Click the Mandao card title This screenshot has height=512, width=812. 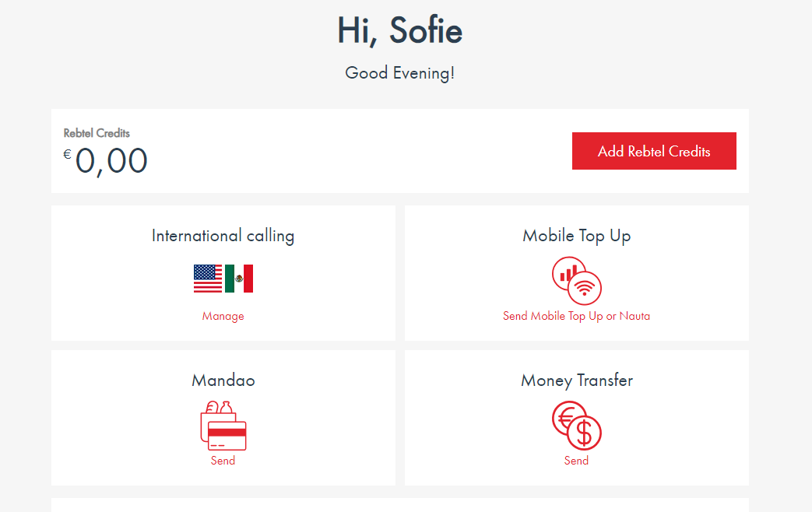click(223, 380)
